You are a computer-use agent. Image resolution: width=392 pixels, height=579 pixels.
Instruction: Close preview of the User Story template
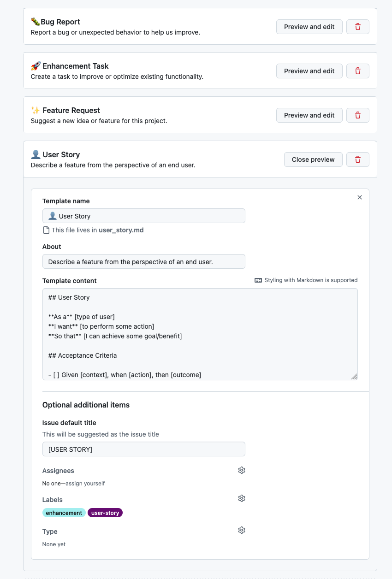(313, 160)
